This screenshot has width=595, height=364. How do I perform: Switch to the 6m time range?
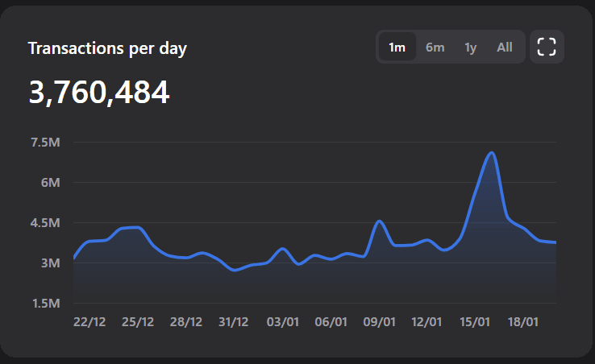[x=435, y=47]
